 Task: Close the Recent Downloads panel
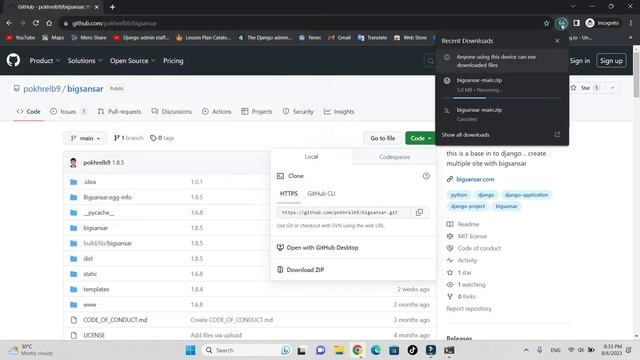click(x=557, y=41)
